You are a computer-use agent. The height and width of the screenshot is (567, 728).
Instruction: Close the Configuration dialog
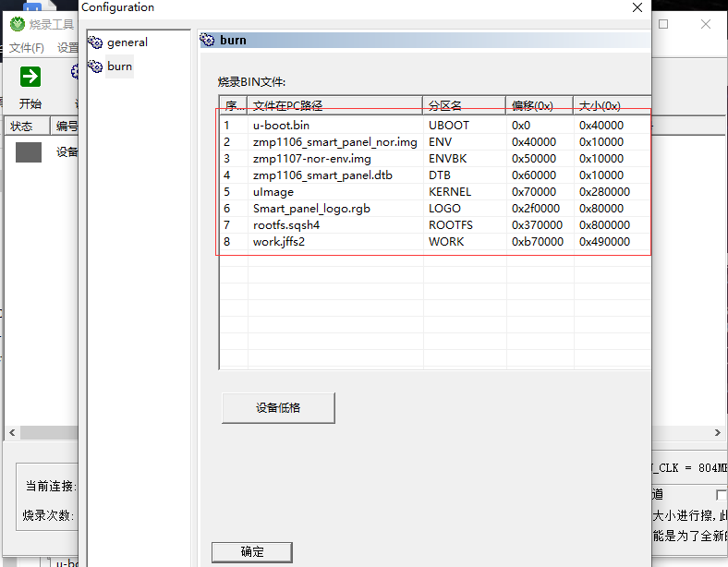click(637, 7)
